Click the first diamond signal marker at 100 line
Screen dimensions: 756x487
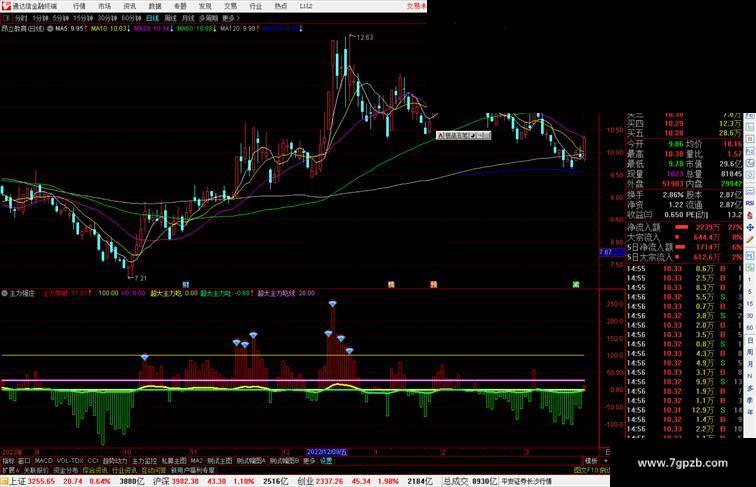(145, 357)
